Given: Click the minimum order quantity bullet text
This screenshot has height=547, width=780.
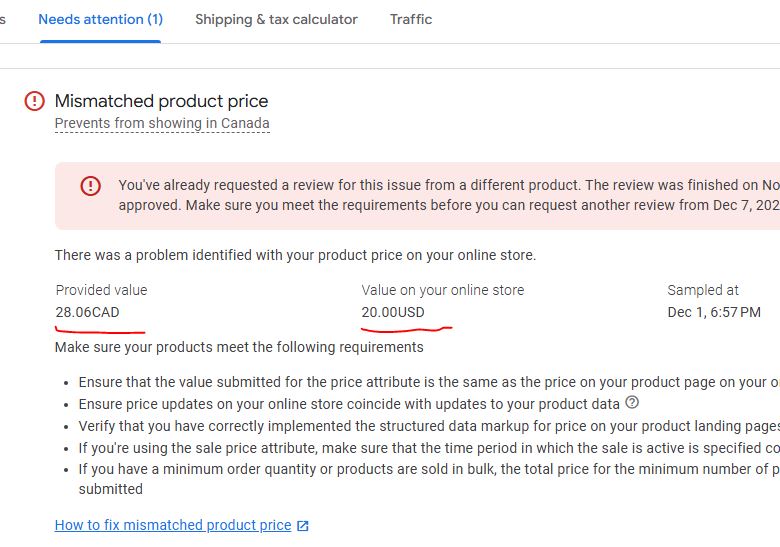Looking at the screenshot, I should coord(429,479).
